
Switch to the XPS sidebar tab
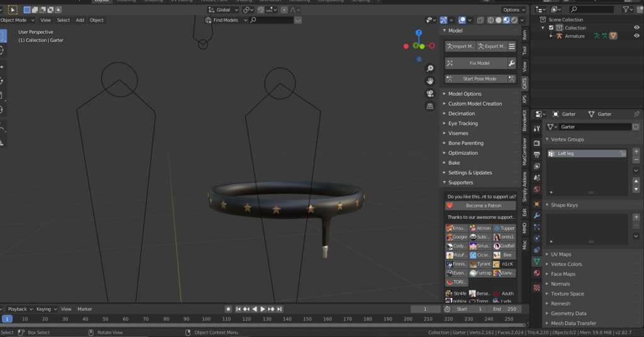click(525, 99)
